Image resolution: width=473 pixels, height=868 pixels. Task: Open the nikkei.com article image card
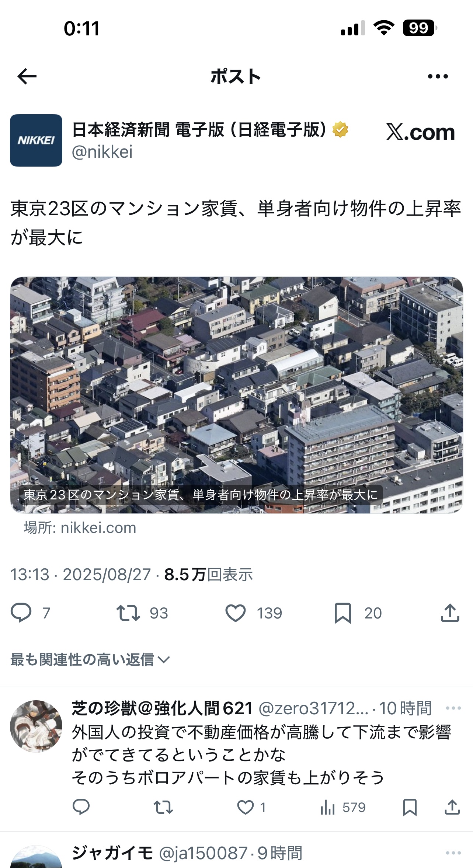237,395
